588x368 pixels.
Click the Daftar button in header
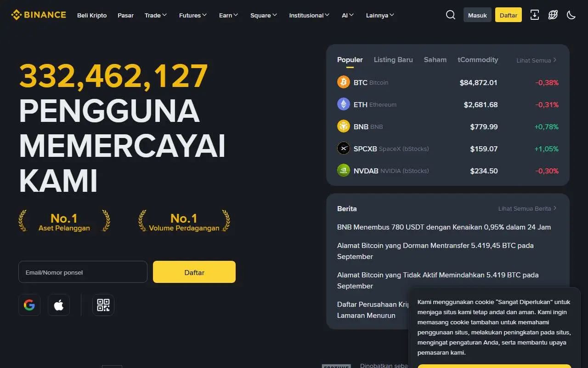point(509,15)
